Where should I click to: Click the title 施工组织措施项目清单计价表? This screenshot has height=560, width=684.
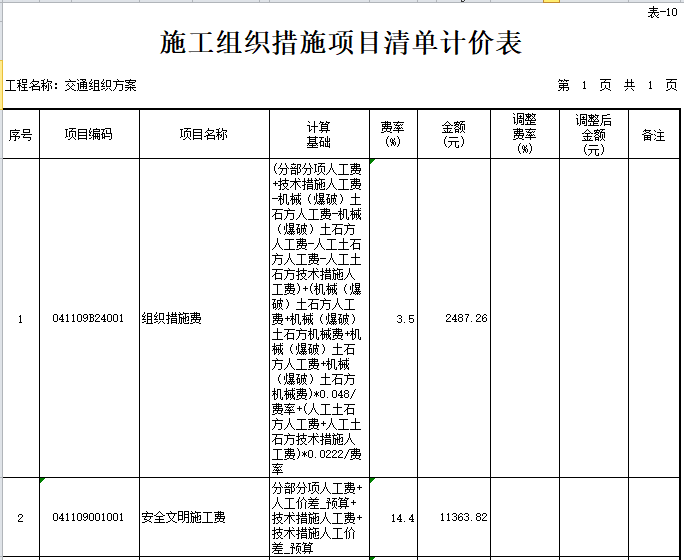coord(341,44)
